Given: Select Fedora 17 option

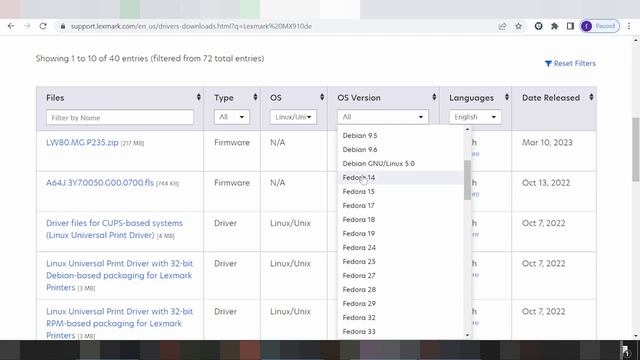Looking at the screenshot, I should pos(401,205).
